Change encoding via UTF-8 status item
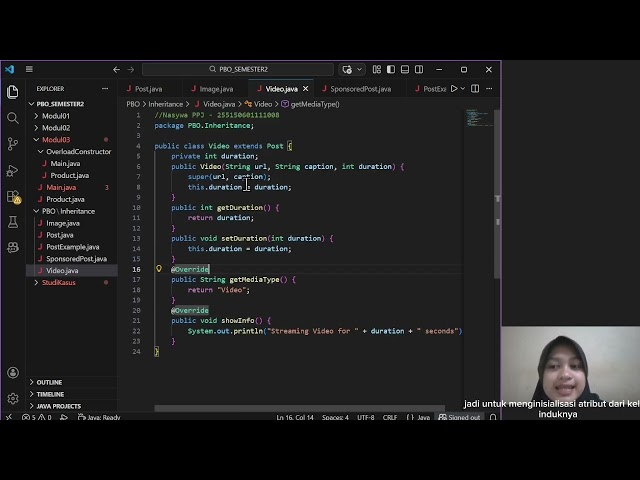Image resolution: width=640 pixels, height=480 pixels. tap(366, 417)
